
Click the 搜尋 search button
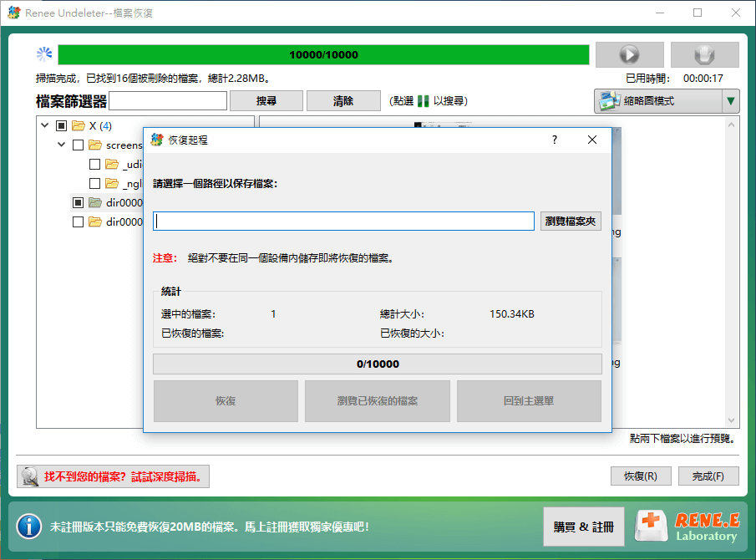[x=266, y=101]
